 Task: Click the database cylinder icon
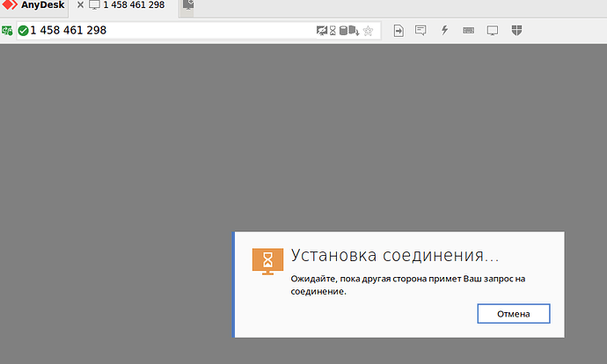point(343,31)
